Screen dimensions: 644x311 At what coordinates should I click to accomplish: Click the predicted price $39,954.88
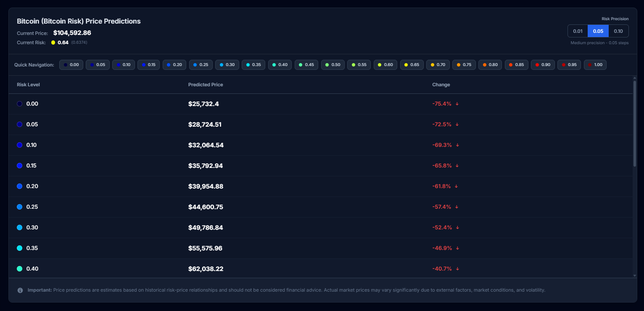coord(206,186)
